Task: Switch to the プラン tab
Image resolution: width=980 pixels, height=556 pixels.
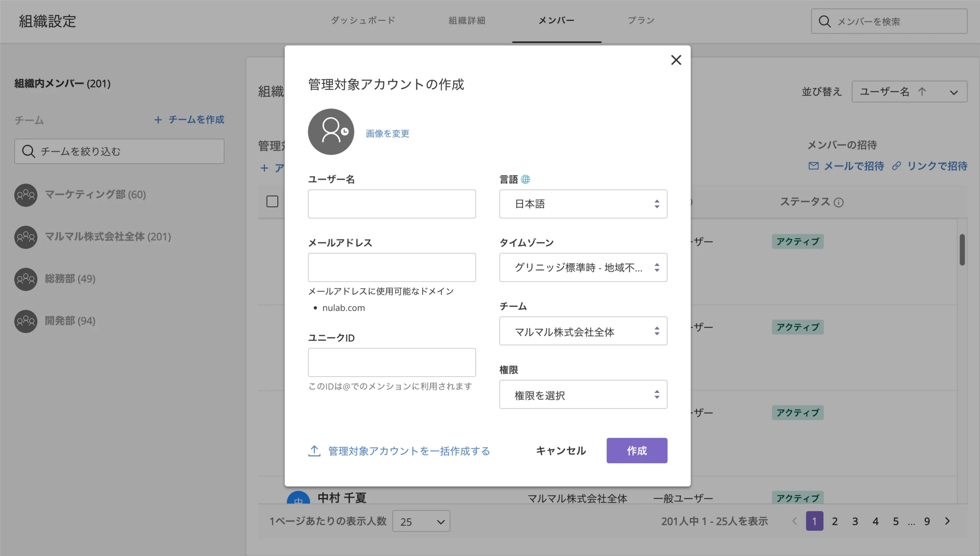Action: (x=641, y=20)
